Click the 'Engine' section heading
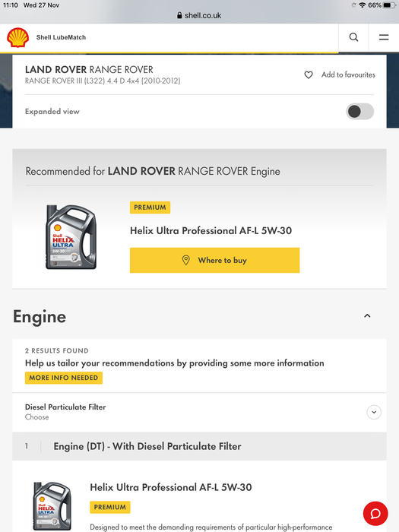The image size is (399, 532). (x=40, y=317)
